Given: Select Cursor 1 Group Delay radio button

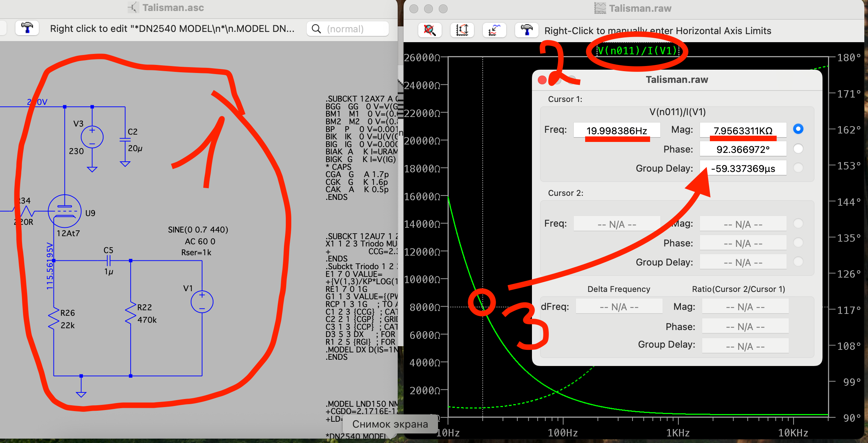Looking at the screenshot, I should 798,168.
